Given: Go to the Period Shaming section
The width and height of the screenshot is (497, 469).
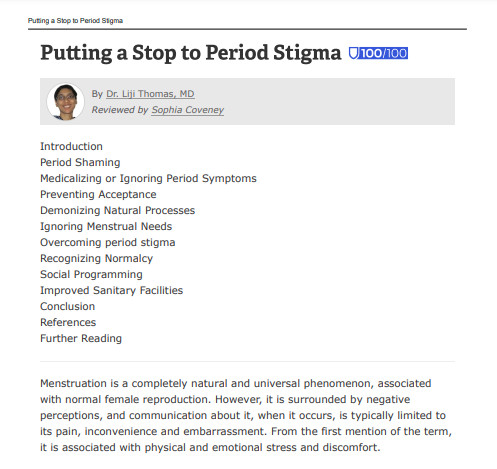Looking at the screenshot, I should point(80,162).
